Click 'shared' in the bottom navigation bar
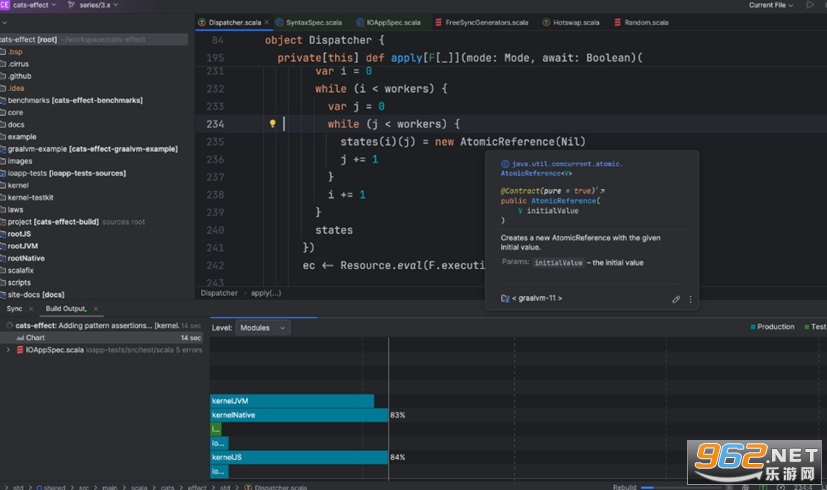 54,487
